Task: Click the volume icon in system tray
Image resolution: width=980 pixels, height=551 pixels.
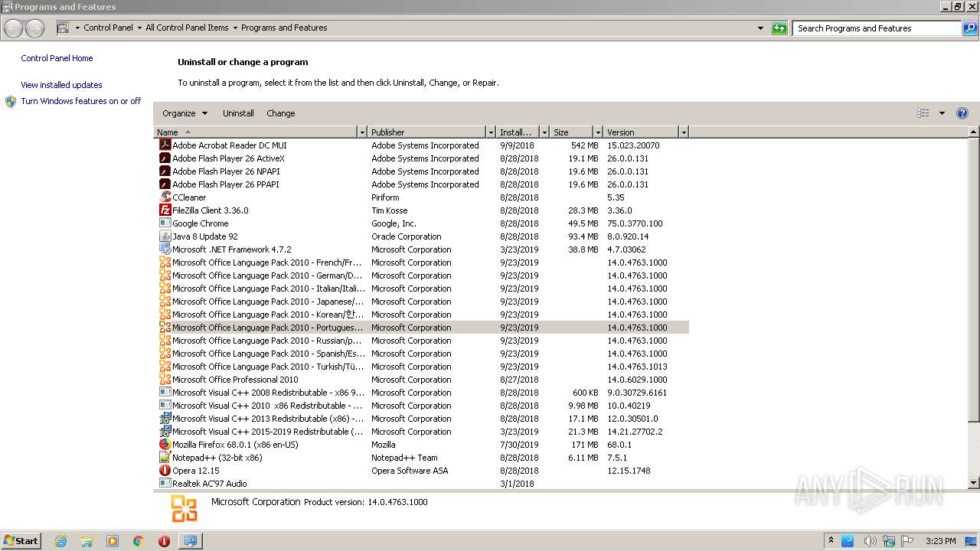Action: click(871, 541)
